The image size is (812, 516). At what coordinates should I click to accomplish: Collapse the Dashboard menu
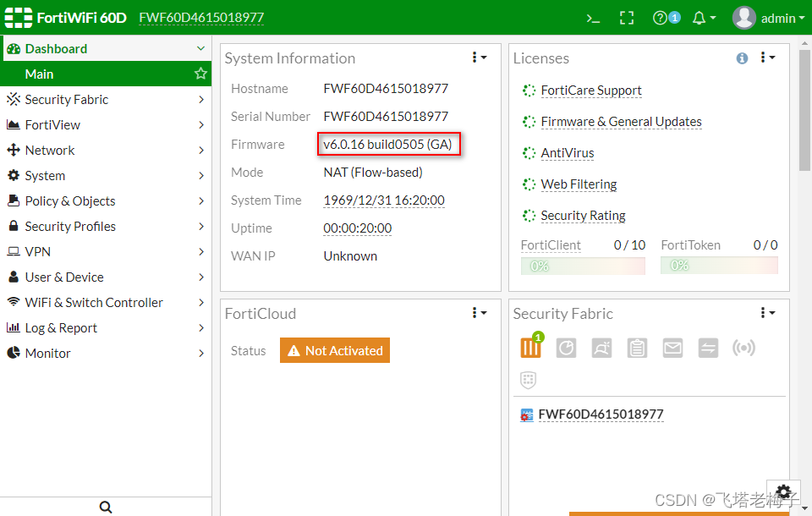200,49
